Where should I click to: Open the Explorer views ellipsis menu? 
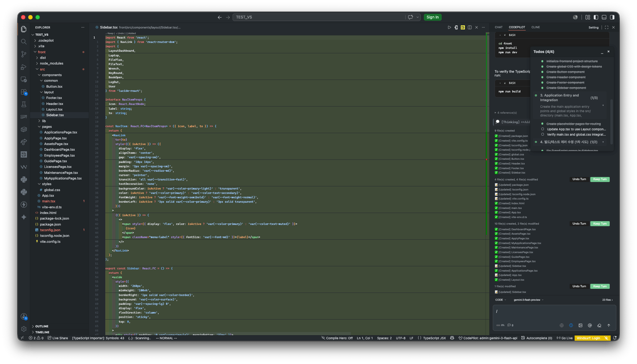83,28
